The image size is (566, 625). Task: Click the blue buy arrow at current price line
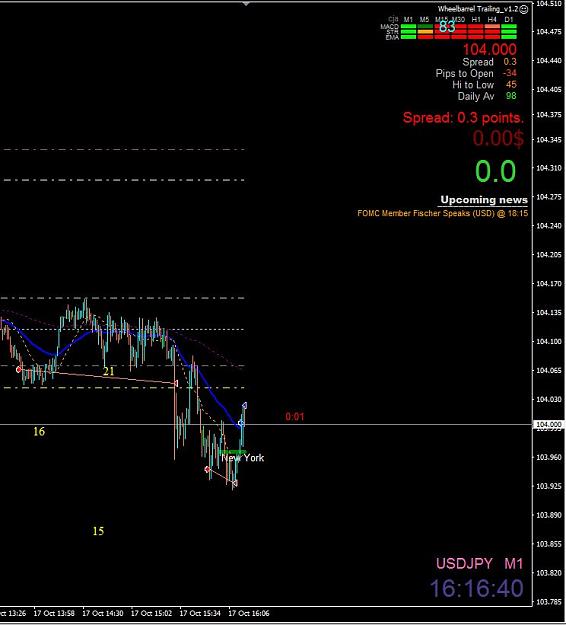pos(241,423)
